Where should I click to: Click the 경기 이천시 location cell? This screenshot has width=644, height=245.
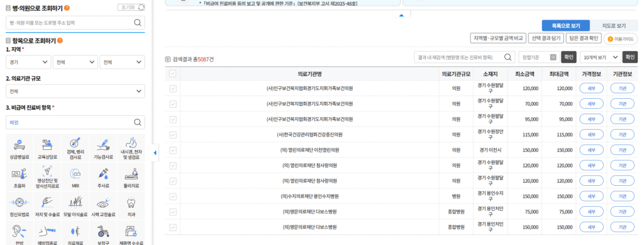(x=491, y=150)
